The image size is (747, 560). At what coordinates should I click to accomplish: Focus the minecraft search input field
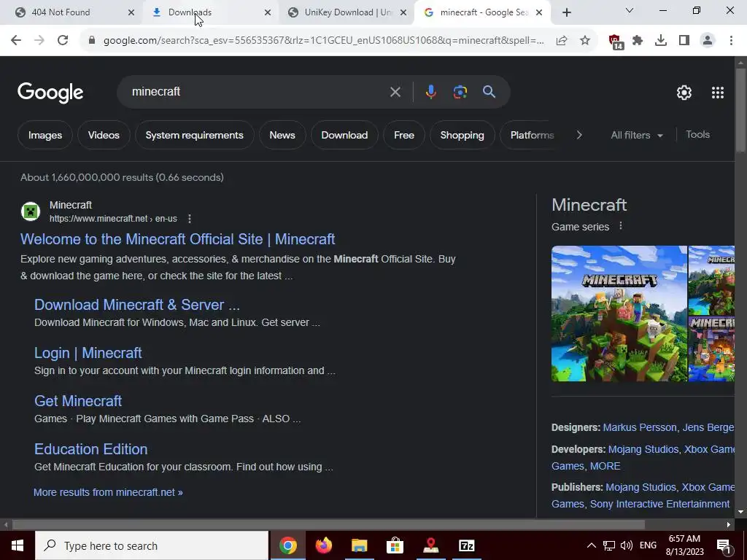coord(258,92)
